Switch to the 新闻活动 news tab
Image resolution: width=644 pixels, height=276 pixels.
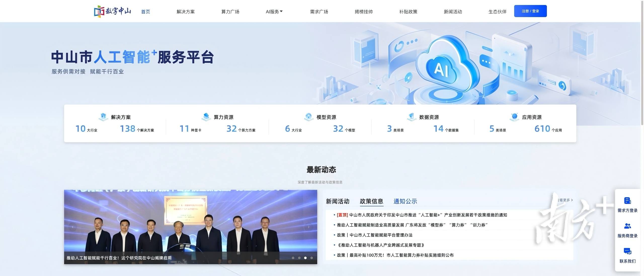click(338, 201)
